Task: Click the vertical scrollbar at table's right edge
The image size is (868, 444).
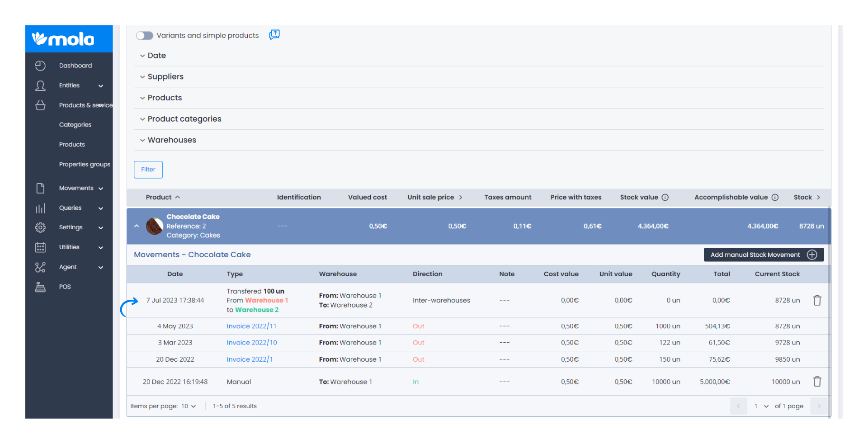Action: 830,312
